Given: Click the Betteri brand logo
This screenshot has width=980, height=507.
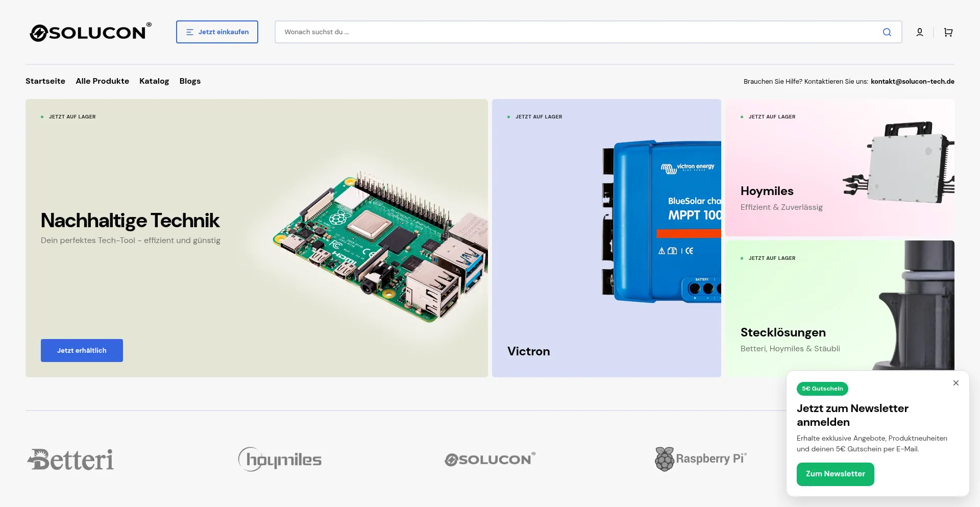Looking at the screenshot, I should (x=70, y=460).
